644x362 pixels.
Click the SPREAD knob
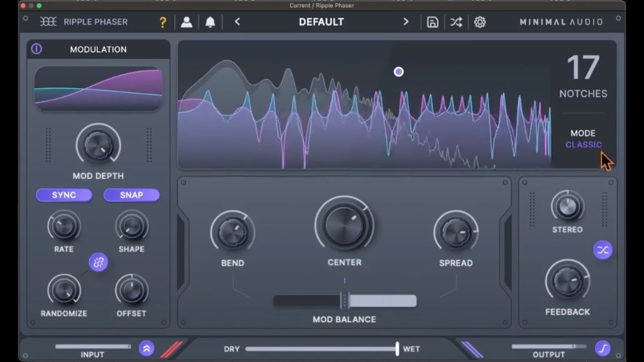click(x=456, y=232)
